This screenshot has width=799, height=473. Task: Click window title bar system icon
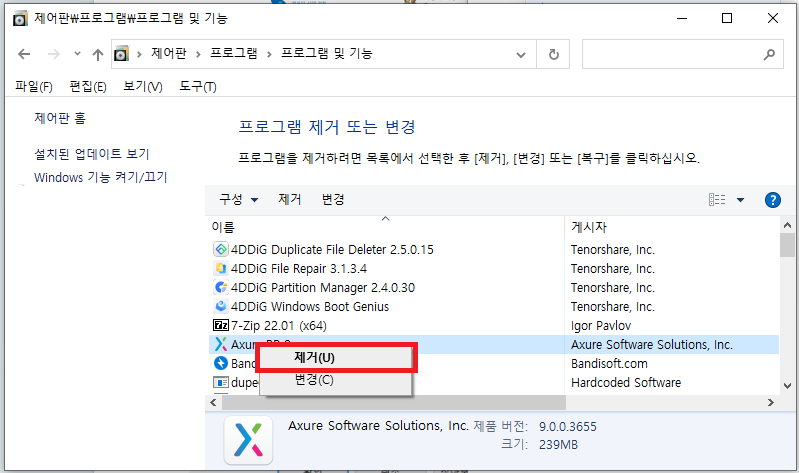pyautogui.click(x=20, y=19)
